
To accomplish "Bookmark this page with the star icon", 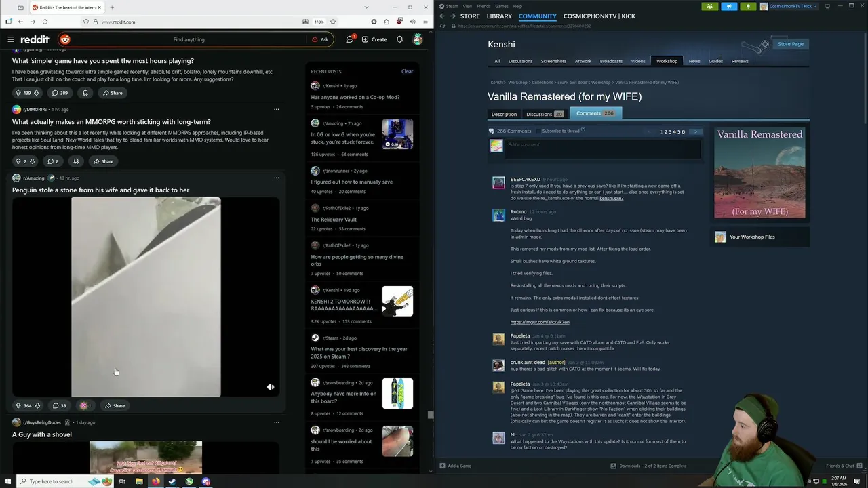I will (x=333, y=22).
